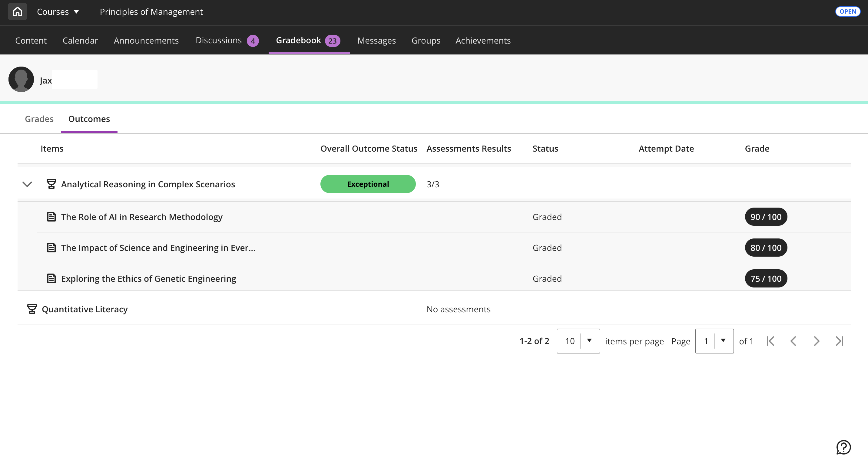Viewport: 868px width, 463px height.
Task: Open the Exceptional outcome status badge
Action: click(368, 184)
